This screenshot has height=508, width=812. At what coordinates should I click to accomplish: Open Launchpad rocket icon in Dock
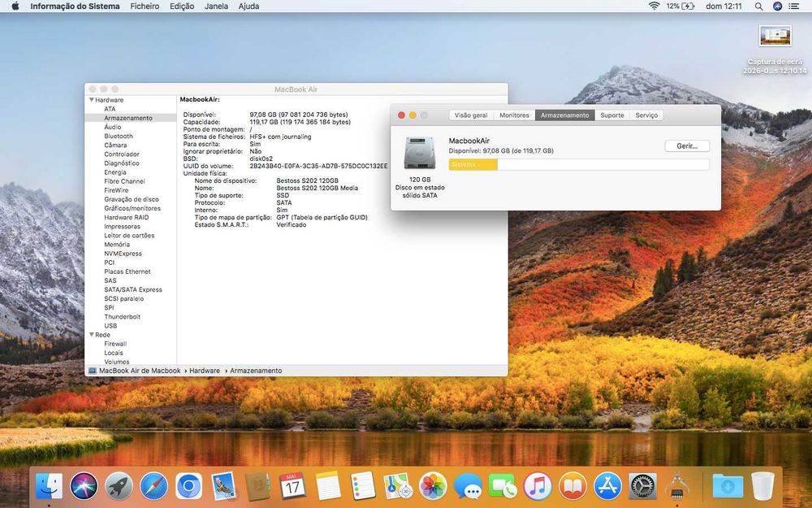tap(119, 487)
